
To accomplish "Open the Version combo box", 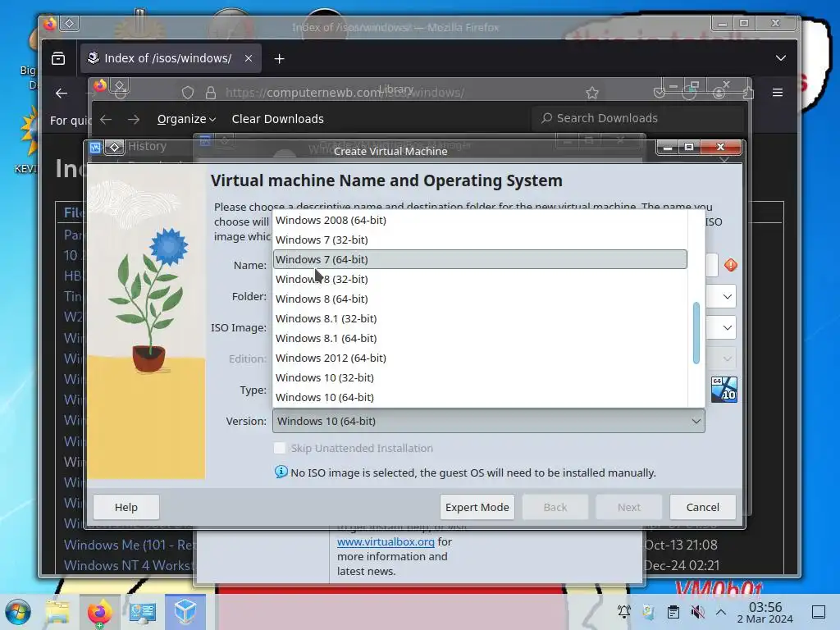I will tap(489, 421).
